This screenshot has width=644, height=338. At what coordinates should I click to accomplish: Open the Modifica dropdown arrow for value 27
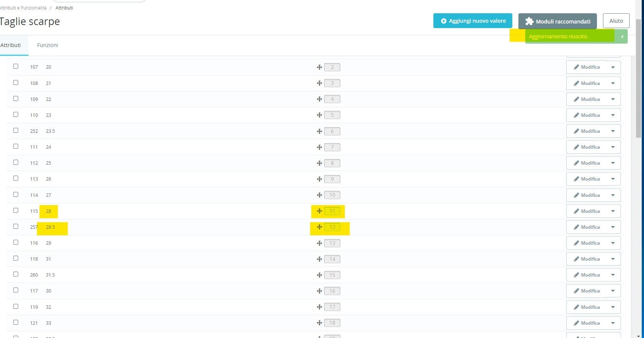tap(613, 195)
